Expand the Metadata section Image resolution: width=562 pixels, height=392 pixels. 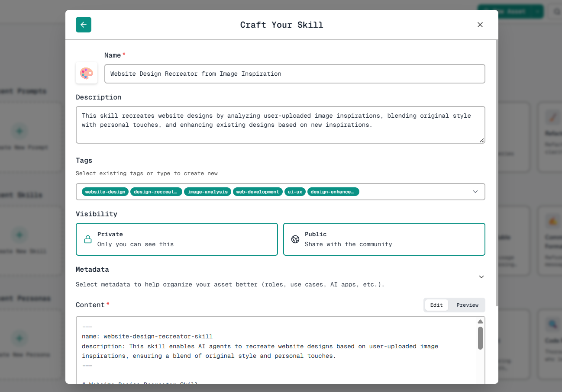pyautogui.click(x=481, y=276)
